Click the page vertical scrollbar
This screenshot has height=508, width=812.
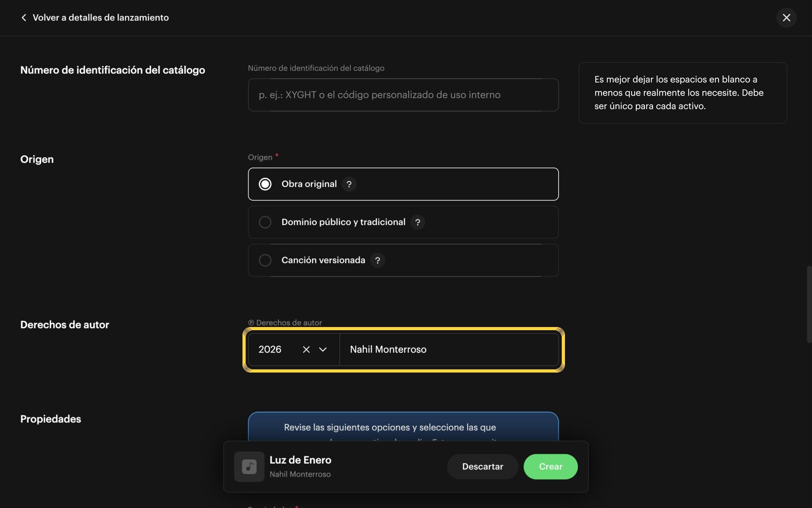(809, 304)
